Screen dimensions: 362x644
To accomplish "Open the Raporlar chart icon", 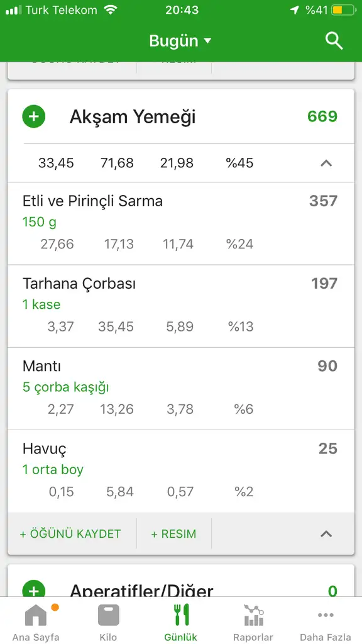I will click(x=253, y=615).
